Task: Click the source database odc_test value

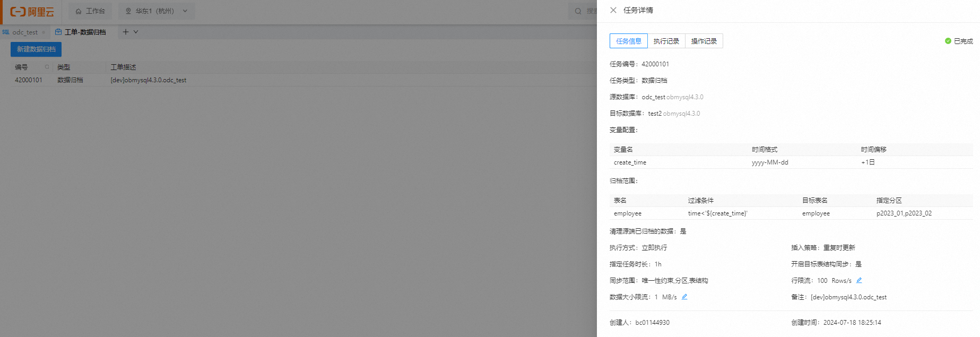Action: click(x=653, y=97)
